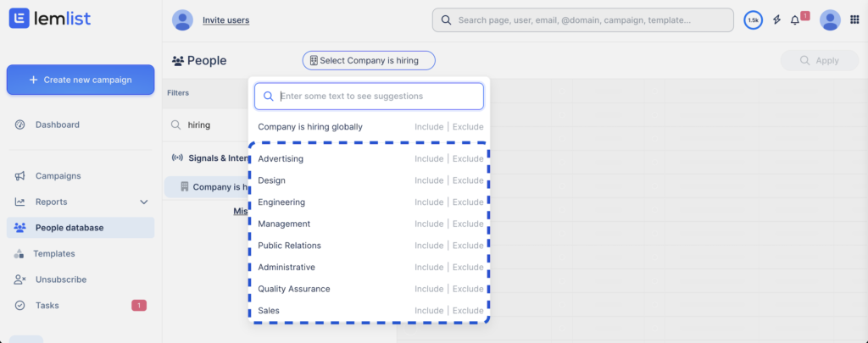The image size is (868, 343).
Task: Include the Advertising hiring option
Action: [428, 159]
